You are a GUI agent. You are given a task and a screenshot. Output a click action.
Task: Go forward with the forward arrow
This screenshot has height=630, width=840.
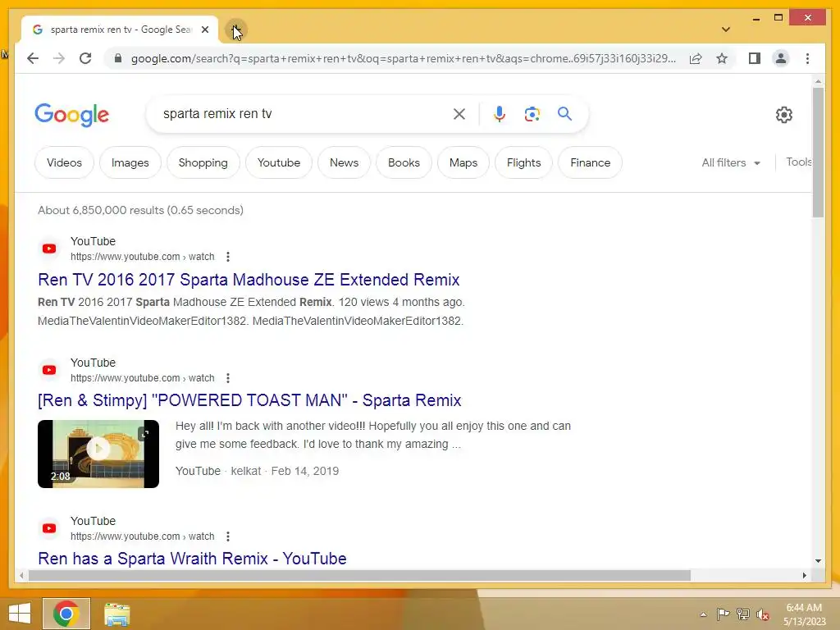pyautogui.click(x=59, y=58)
